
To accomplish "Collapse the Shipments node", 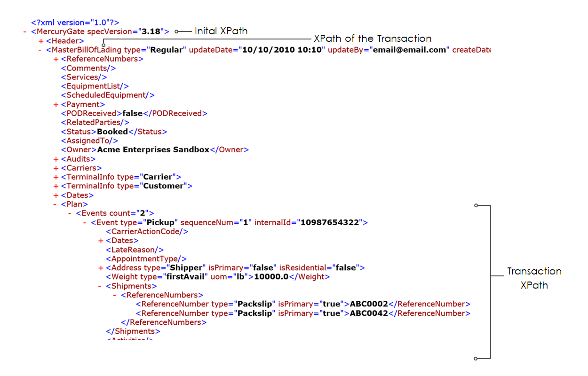I will [x=101, y=286].
